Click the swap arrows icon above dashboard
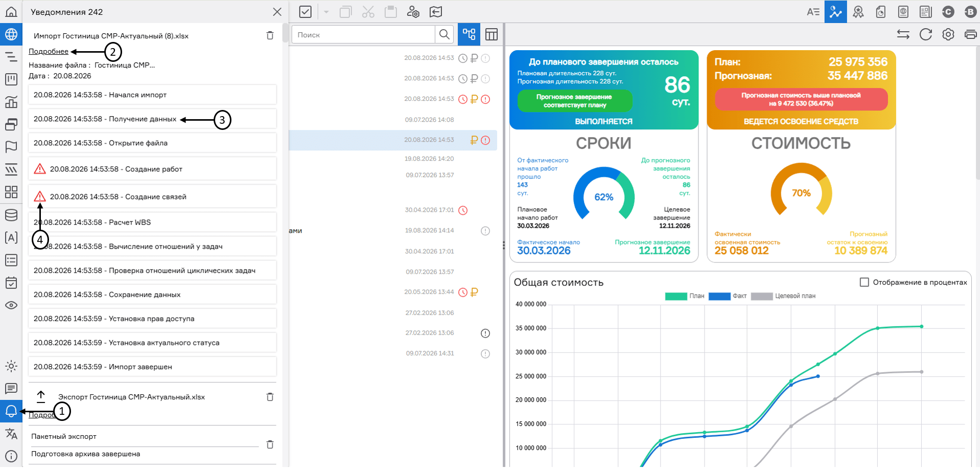This screenshot has height=468, width=980. tap(903, 34)
